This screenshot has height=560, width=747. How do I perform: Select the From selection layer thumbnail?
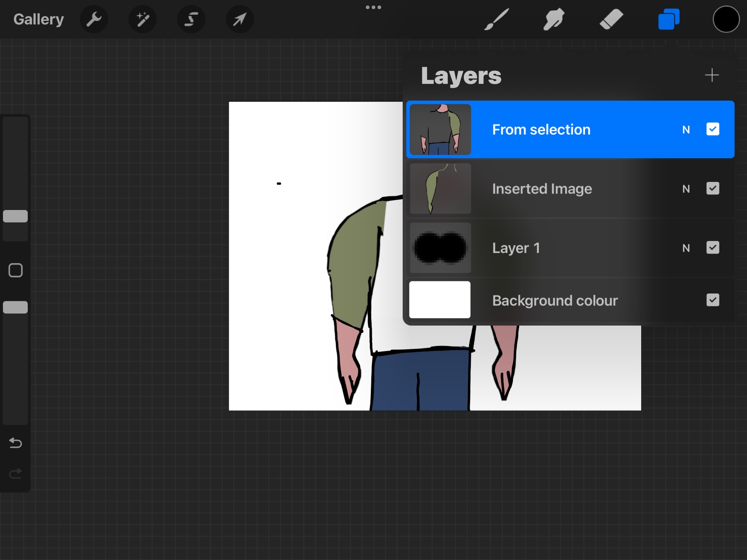point(440,129)
